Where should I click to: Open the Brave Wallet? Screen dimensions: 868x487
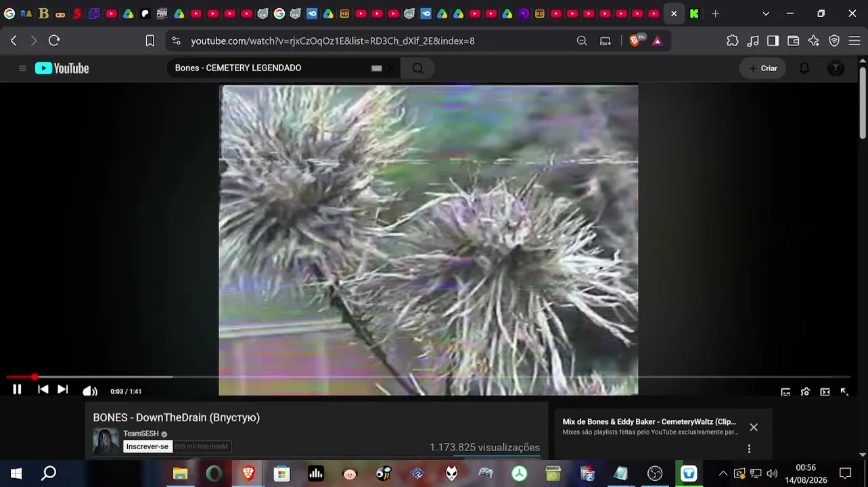794,41
